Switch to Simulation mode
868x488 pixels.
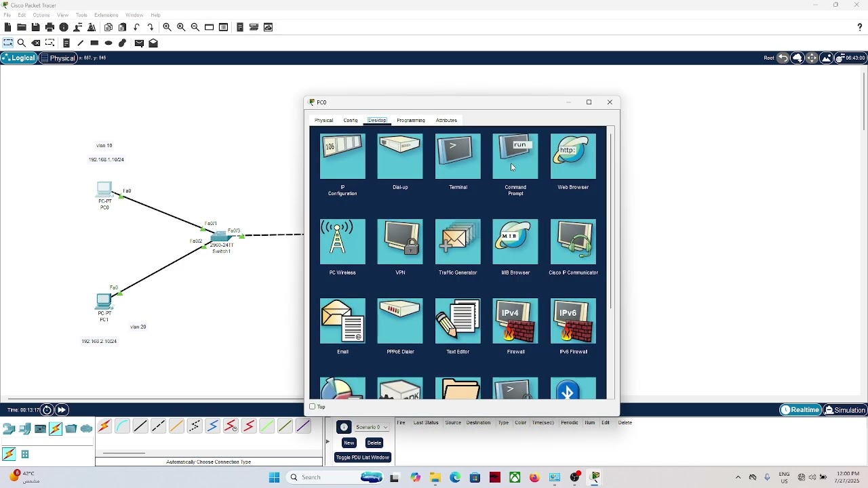(x=845, y=409)
